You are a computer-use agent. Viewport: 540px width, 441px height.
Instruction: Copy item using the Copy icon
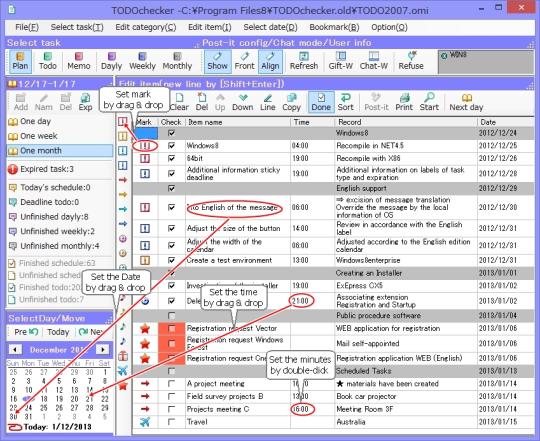pyautogui.click(x=291, y=102)
